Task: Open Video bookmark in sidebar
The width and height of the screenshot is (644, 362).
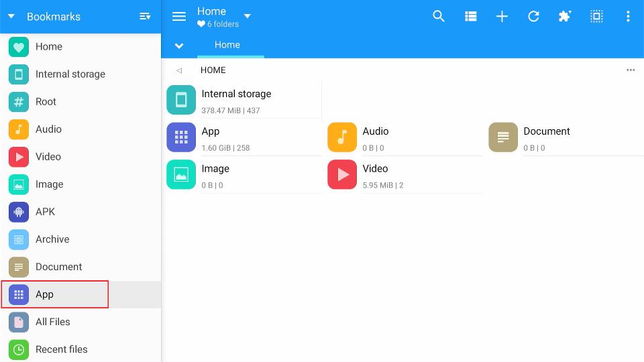Action: point(80,157)
